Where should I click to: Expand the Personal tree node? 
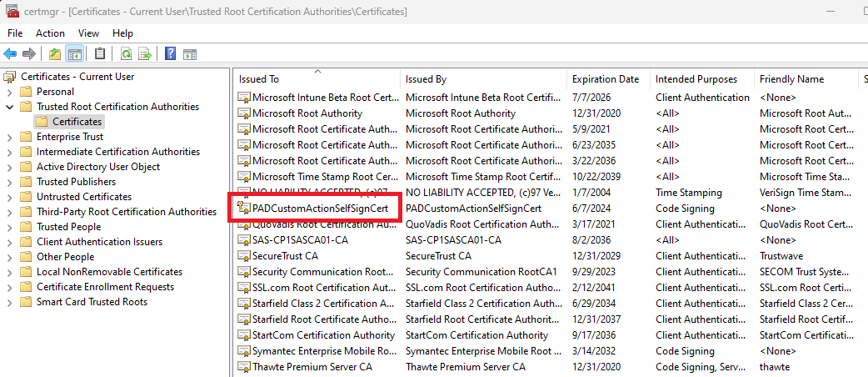[x=9, y=92]
